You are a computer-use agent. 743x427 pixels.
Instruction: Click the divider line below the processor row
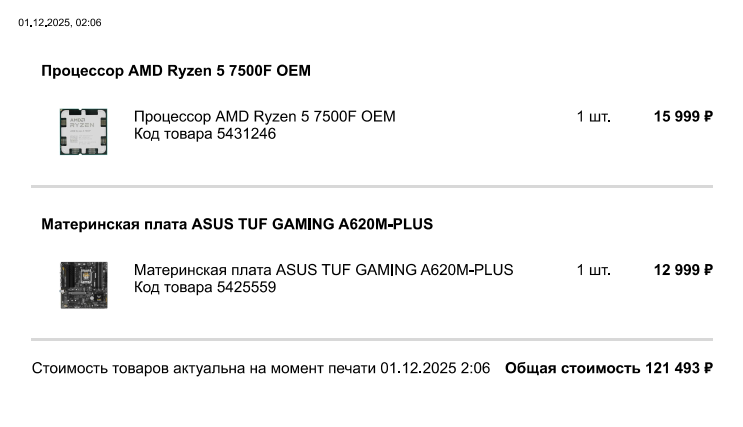[x=371, y=186]
